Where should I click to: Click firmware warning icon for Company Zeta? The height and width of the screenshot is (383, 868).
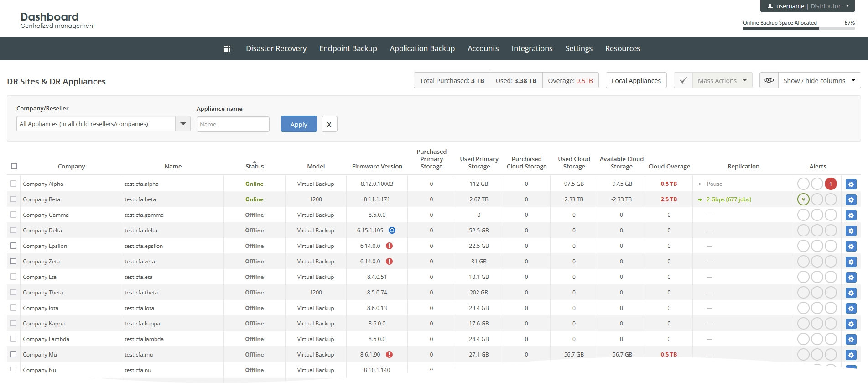(x=389, y=262)
